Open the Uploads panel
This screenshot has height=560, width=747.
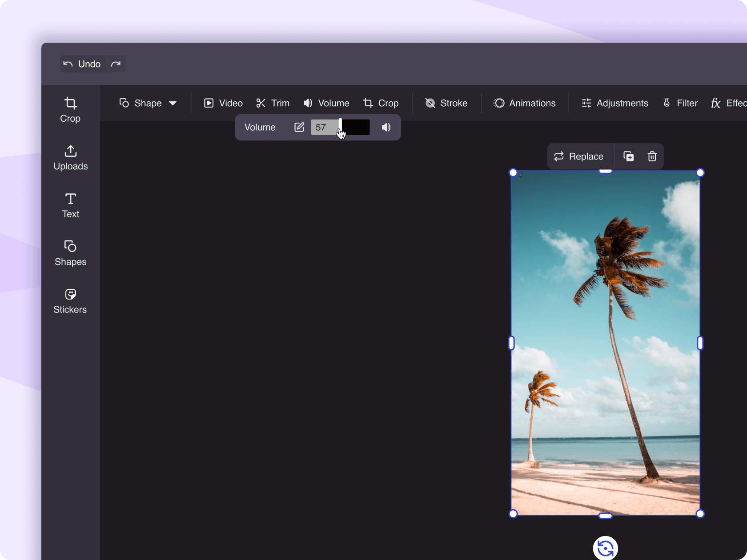[70, 156]
